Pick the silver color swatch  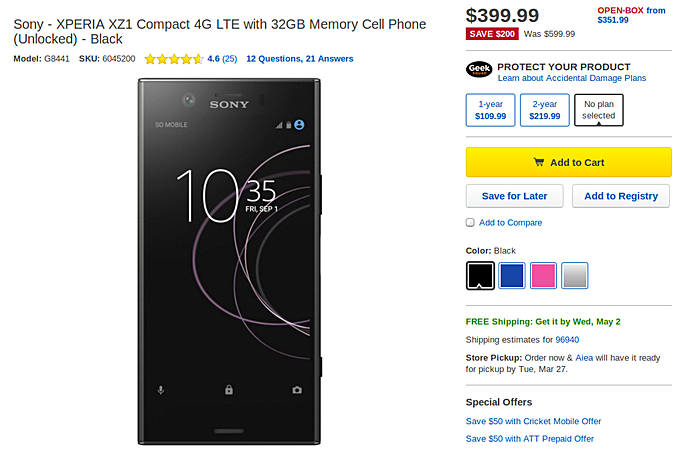(575, 276)
